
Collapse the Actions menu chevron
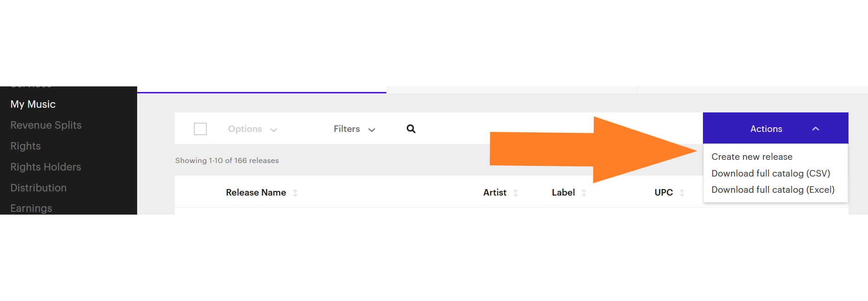[x=816, y=129]
